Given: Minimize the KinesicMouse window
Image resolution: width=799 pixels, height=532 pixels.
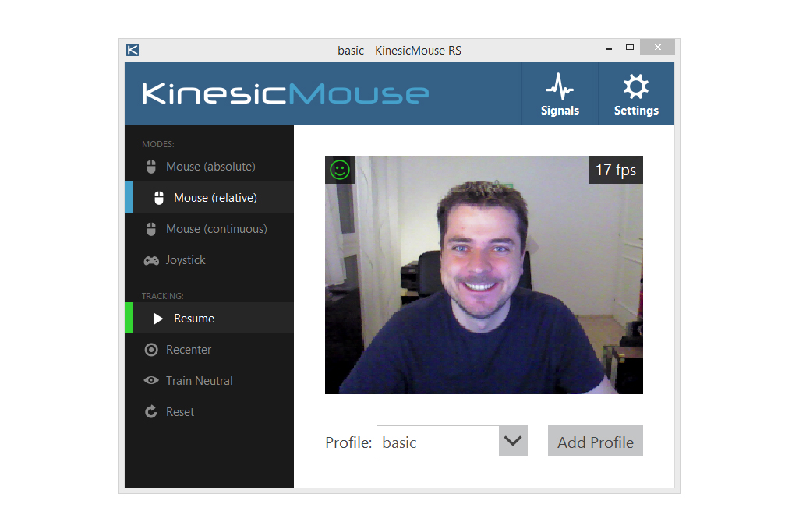Looking at the screenshot, I should click(x=609, y=48).
